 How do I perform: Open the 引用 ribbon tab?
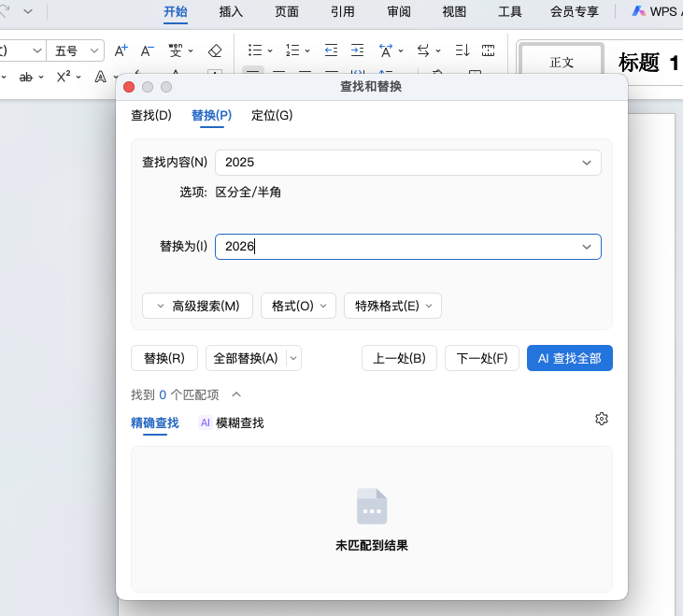[x=342, y=11]
